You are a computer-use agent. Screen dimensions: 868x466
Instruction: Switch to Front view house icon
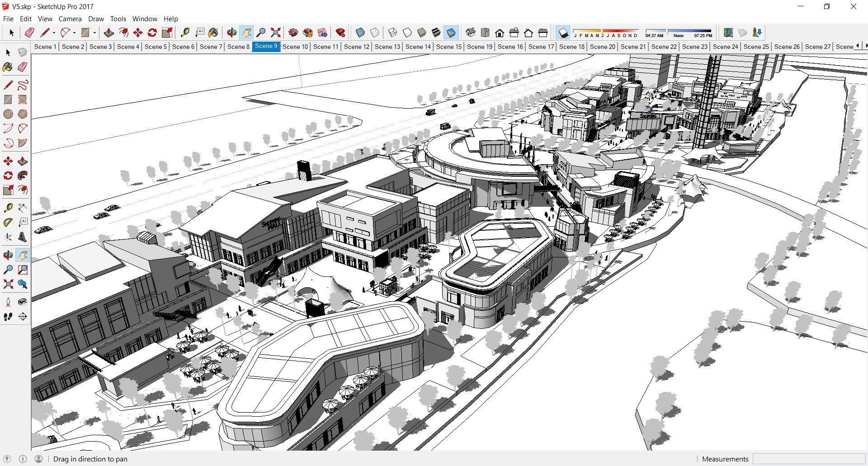click(500, 33)
